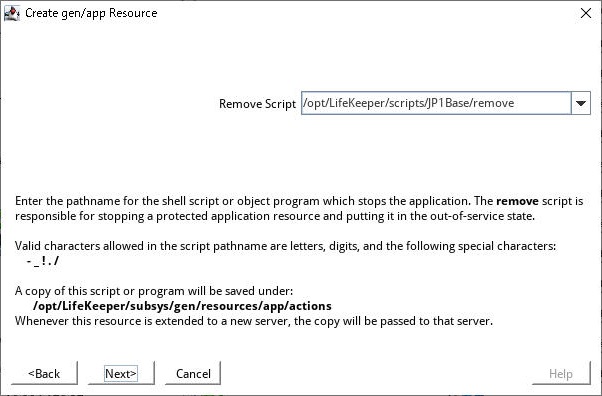Click into the Remove Script path field
This screenshot has width=602, height=396.
pyautogui.click(x=436, y=103)
